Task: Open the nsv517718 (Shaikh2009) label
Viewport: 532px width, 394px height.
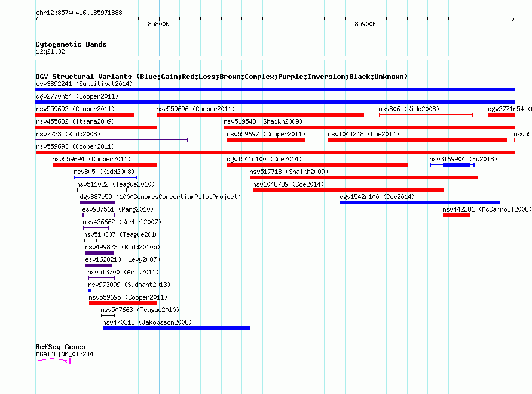Action: click(289, 172)
